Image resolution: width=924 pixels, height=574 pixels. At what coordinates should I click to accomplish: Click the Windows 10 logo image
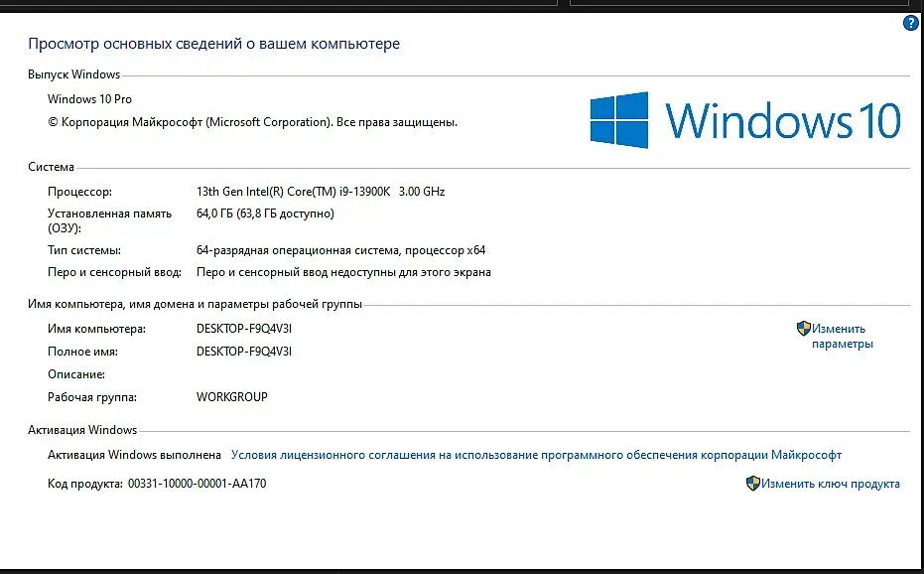(745, 120)
